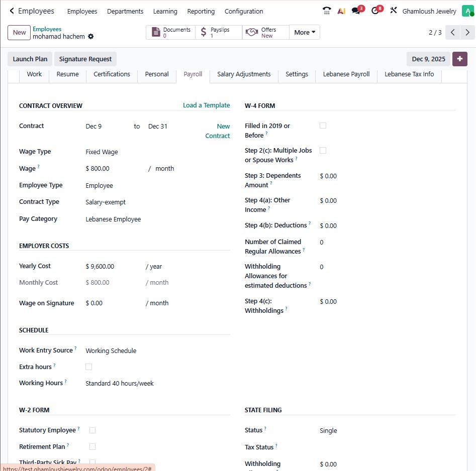
Task: Switch to the Lebanese Payroll tab
Action: 346,74
